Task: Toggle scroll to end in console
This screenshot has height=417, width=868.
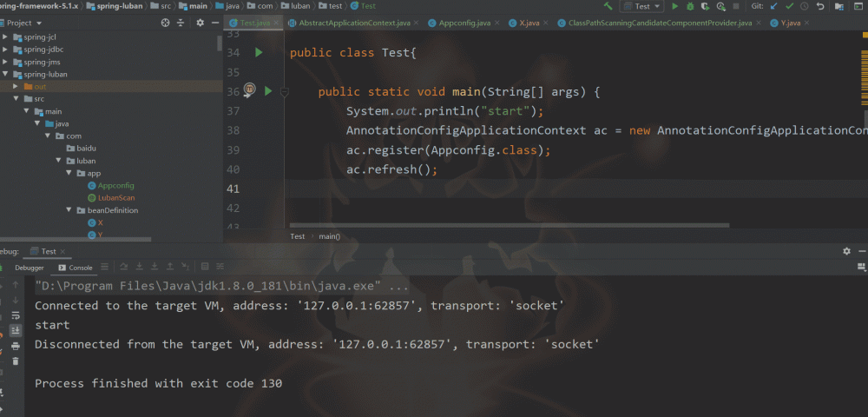Action: (16, 331)
